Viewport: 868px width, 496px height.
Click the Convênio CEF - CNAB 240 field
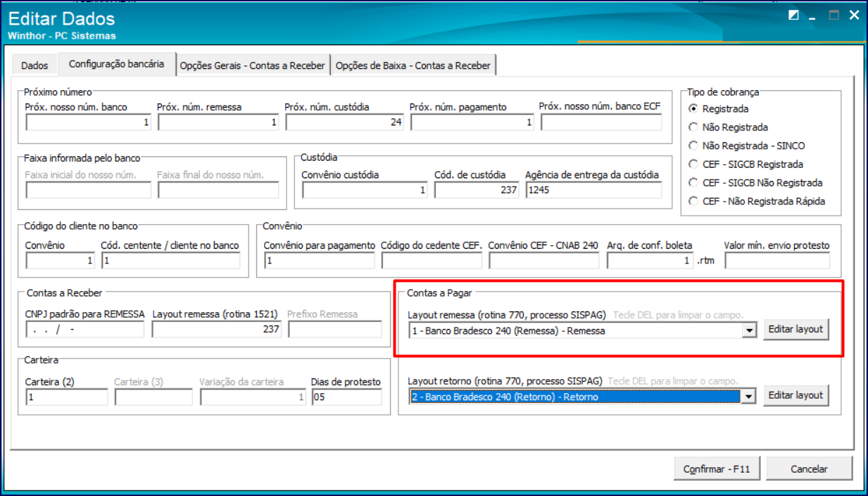tap(544, 261)
